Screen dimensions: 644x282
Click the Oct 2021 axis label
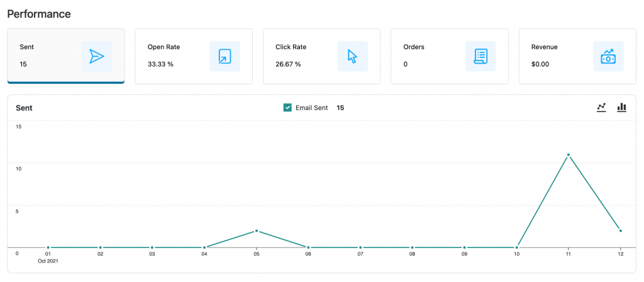click(48, 261)
